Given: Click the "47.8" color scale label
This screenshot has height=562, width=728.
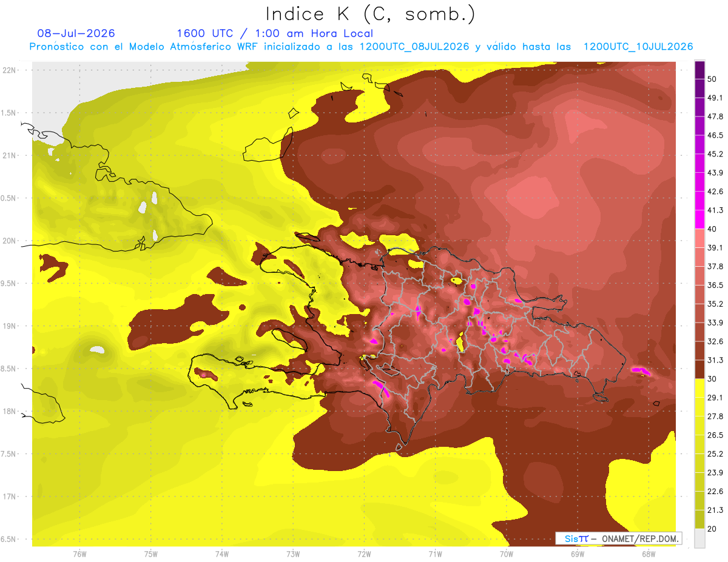Looking at the screenshot, I should pyautogui.click(x=715, y=116).
